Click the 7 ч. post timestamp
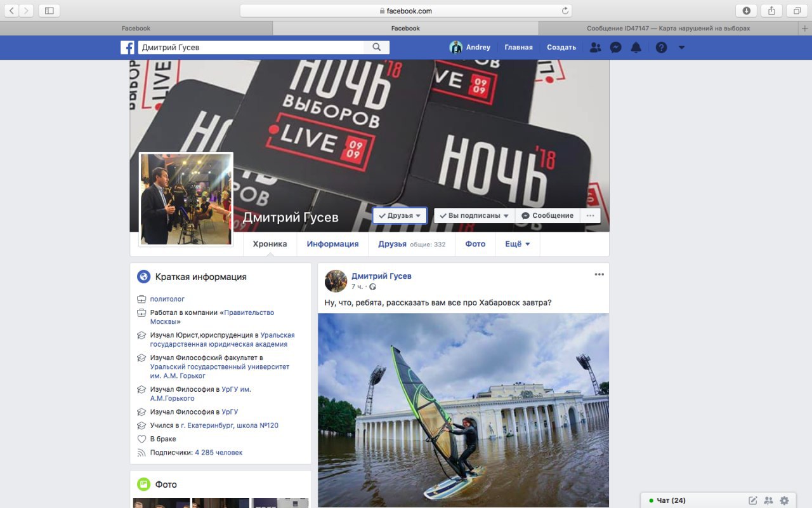 click(x=357, y=287)
